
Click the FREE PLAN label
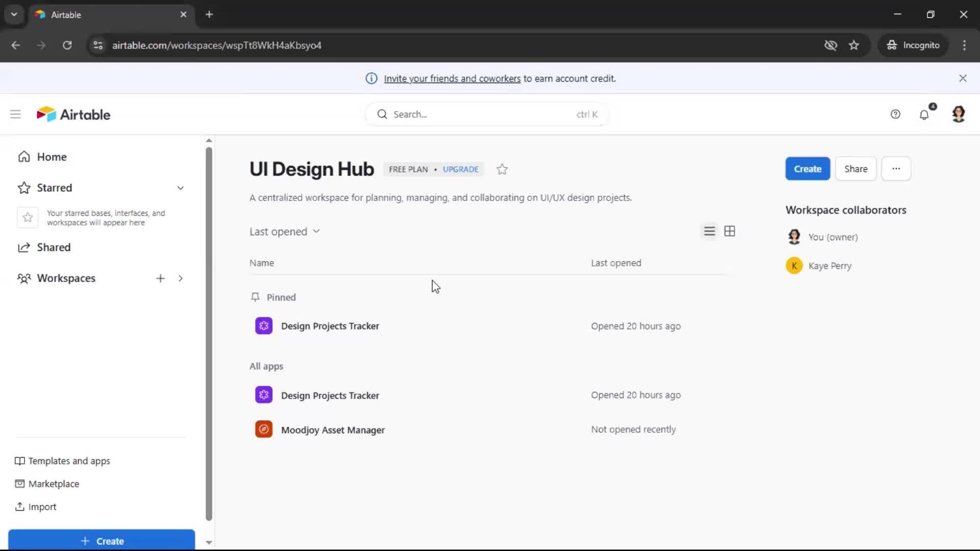pyautogui.click(x=408, y=169)
